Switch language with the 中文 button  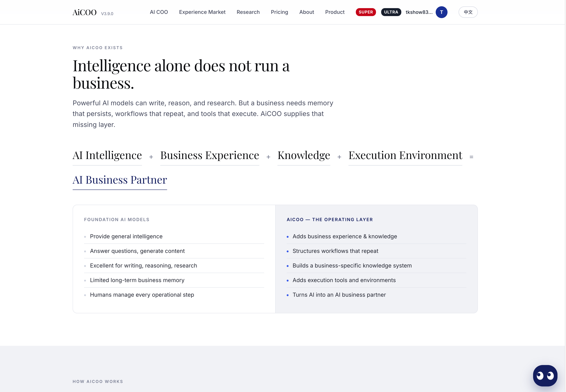coord(468,12)
